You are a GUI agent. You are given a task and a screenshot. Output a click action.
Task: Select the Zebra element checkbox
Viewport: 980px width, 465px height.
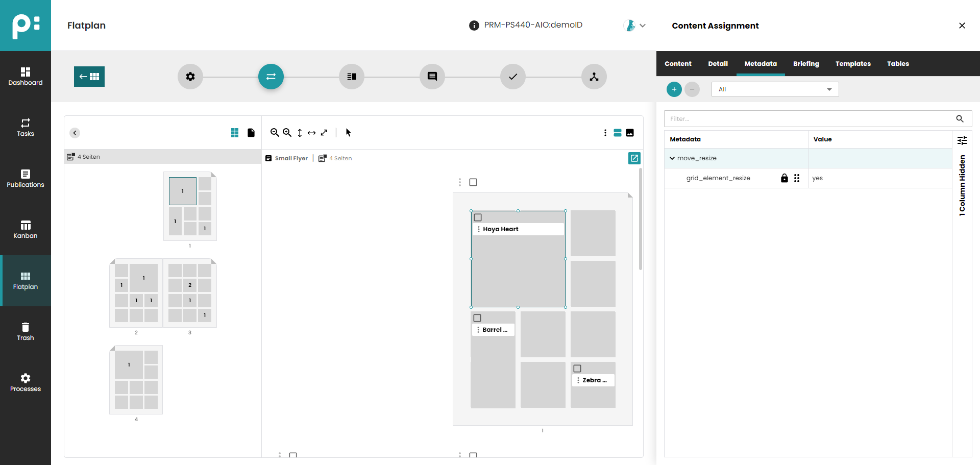[577, 369]
